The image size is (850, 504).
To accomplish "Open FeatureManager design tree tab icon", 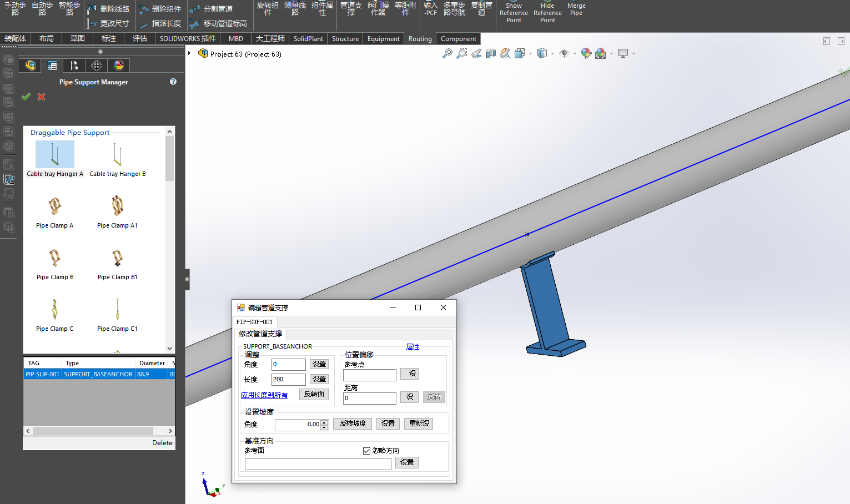I will pyautogui.click(x=30, y=65).
